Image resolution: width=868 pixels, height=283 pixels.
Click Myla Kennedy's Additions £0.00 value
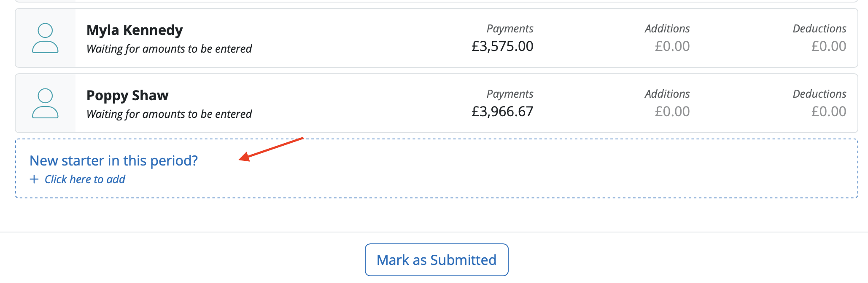(x=672, y=46)
